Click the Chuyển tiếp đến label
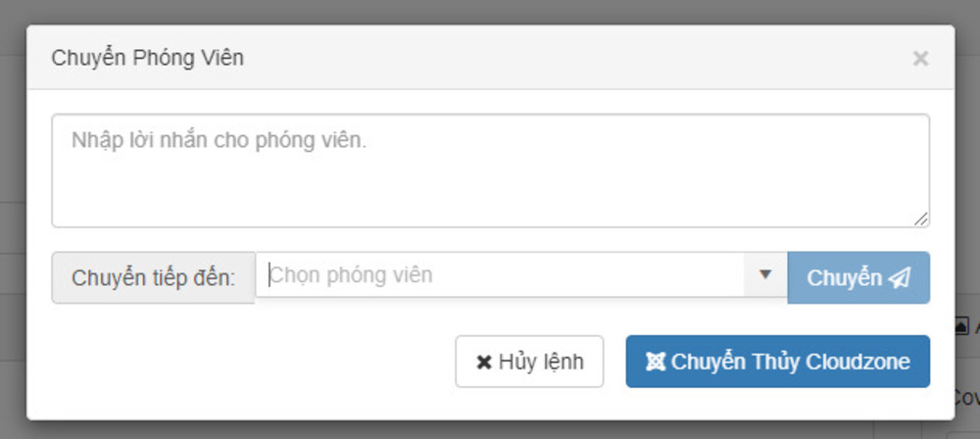 (154, 278)
